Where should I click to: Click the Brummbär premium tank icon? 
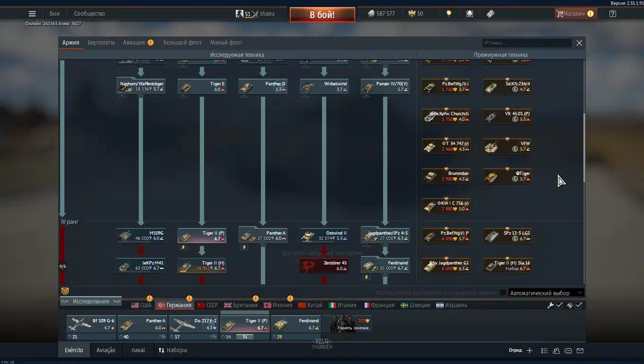430,176
